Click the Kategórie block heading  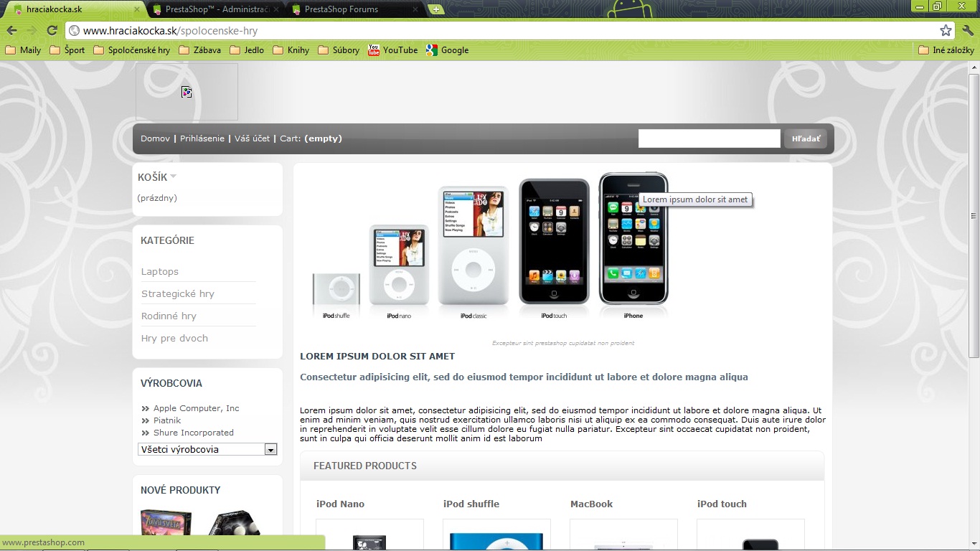[x=167, y=240]
